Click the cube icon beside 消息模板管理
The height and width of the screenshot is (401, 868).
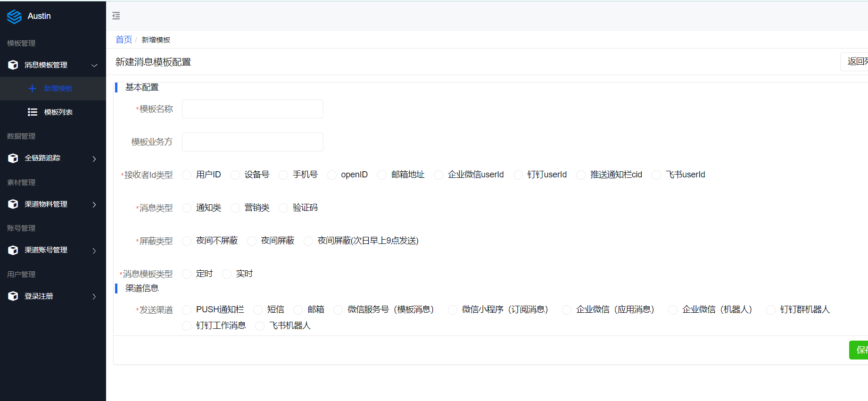tap(13, 65)
